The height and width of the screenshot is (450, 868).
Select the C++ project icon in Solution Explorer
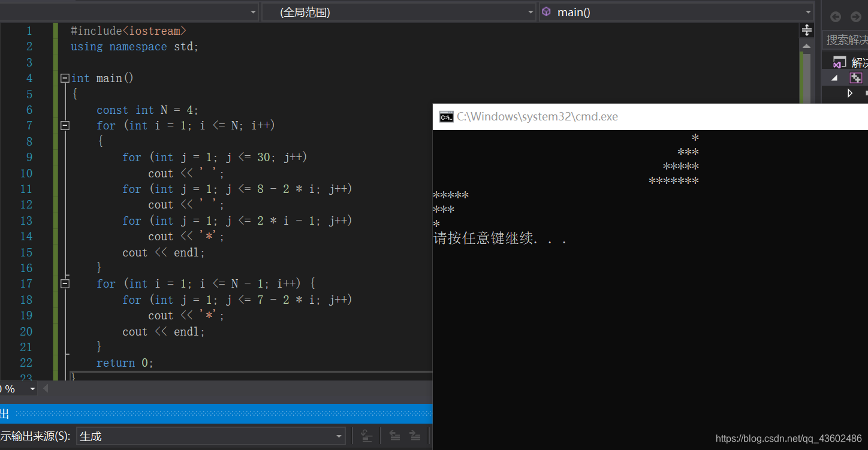[856, 78]
